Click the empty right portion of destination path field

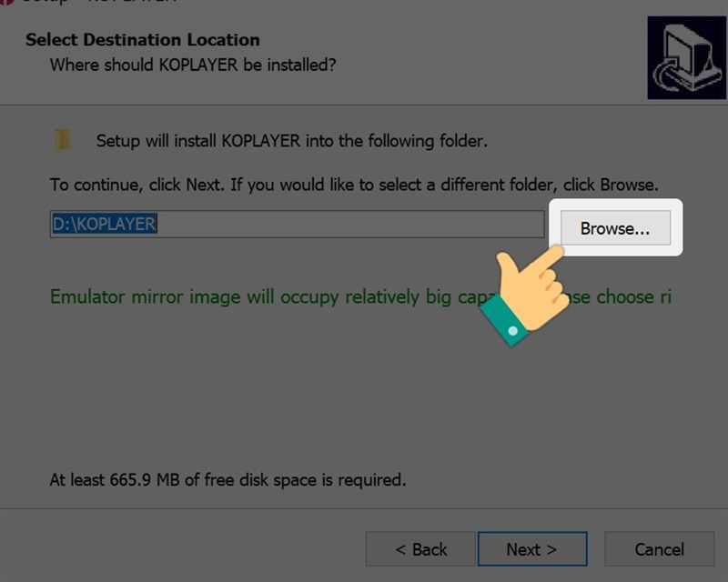point(364,225)
